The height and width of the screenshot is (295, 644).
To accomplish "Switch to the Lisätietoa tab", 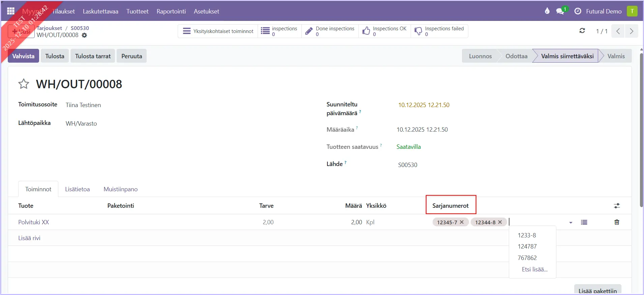I will point(77,189).
